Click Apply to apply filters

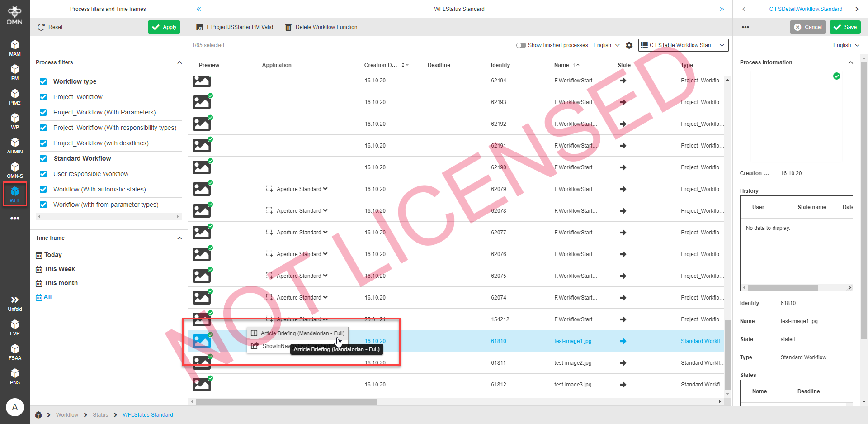(x=164, y=27)
